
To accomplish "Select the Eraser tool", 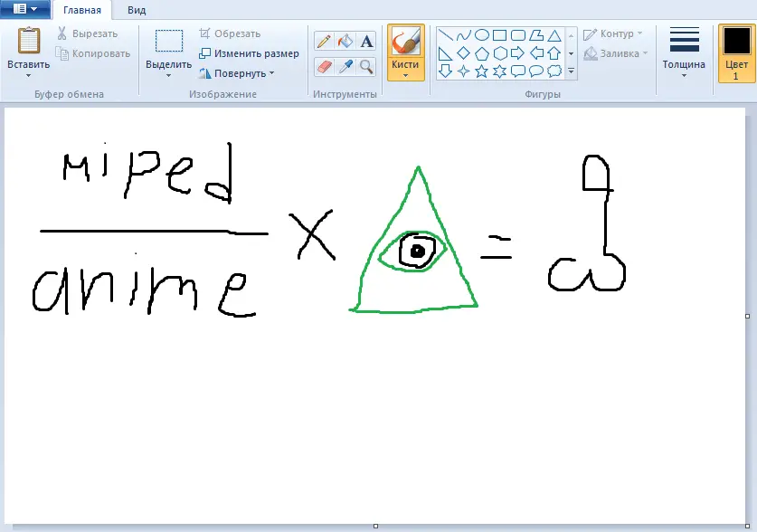I will tap(324, 67).
